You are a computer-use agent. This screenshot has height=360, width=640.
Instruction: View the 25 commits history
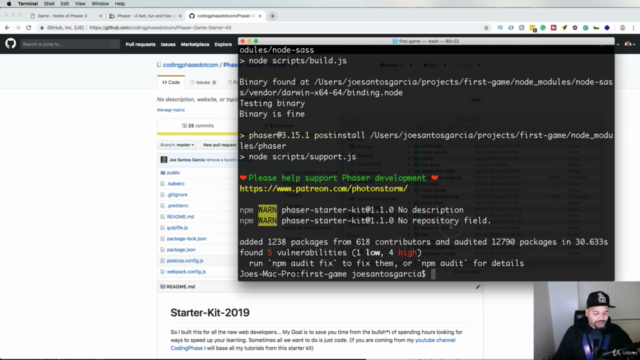(198, 126)
